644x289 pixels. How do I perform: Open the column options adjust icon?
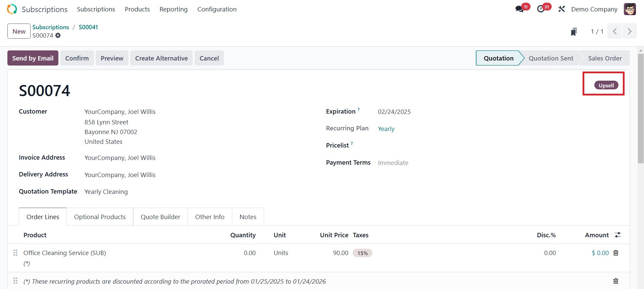pos(617,235)
